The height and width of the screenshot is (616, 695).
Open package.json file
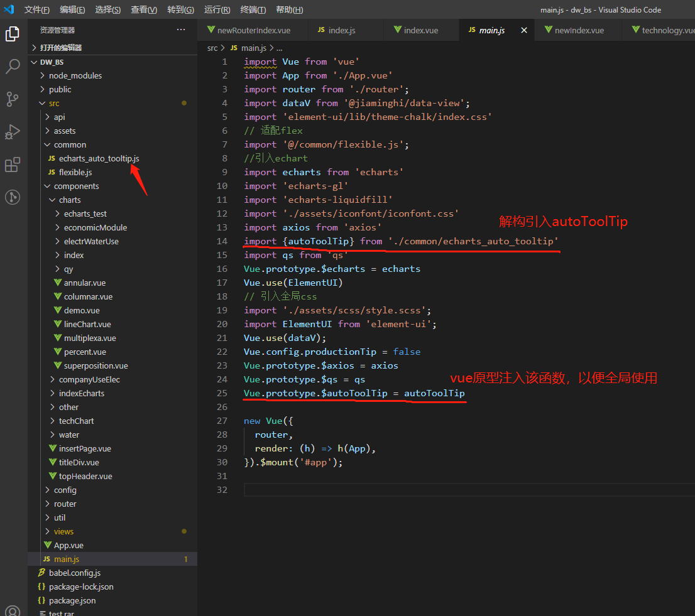point(112,600)
